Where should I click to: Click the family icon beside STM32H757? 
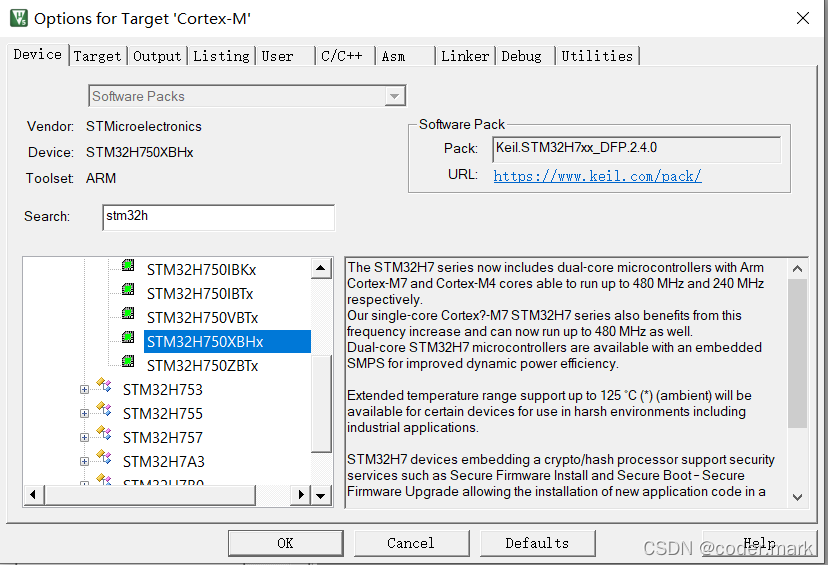(x=104, y=434)
